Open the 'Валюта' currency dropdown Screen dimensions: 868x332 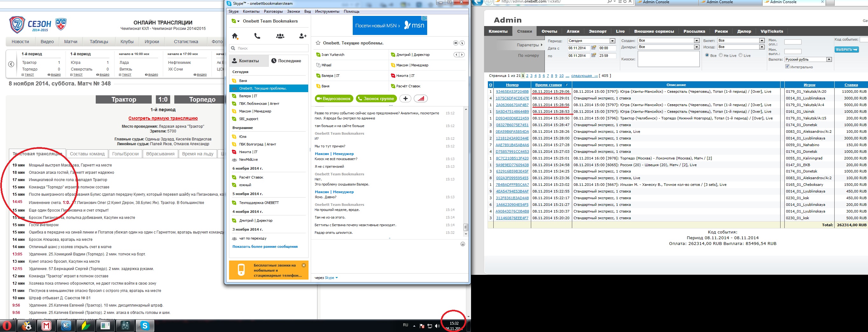808,59
